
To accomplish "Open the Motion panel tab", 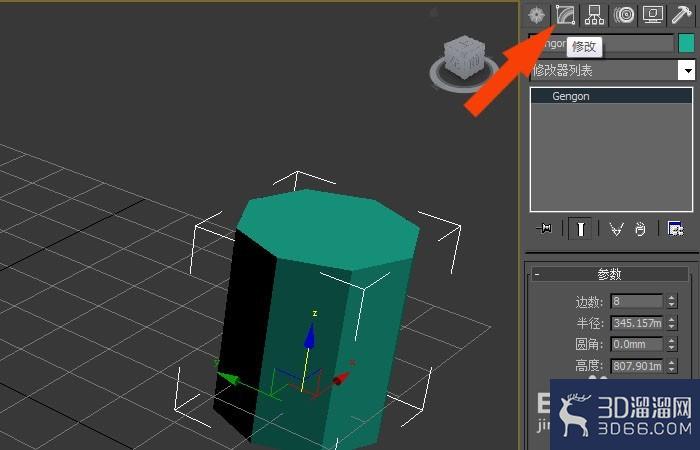I will tap(624, 15).
